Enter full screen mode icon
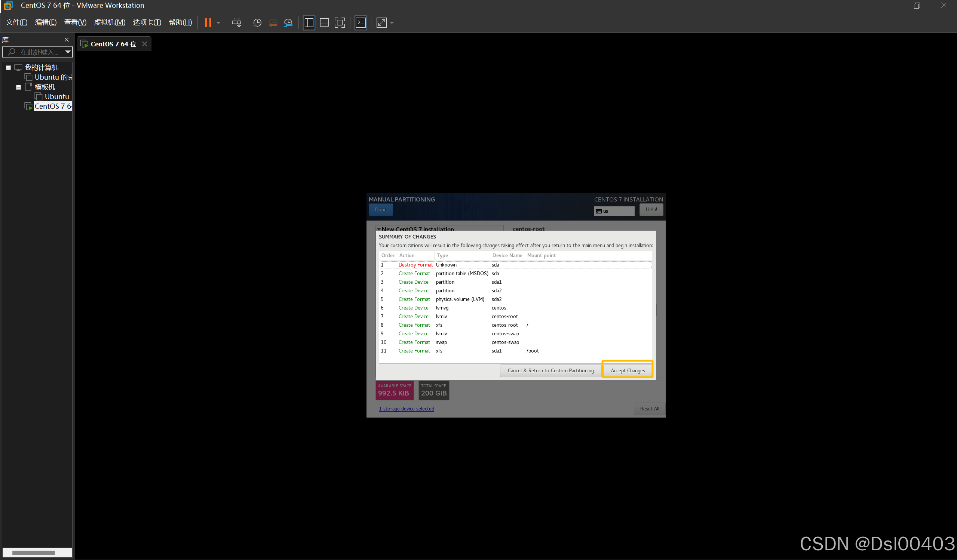Image resolution: width=957 pixels, height=560 pixels. click(340, 23)
